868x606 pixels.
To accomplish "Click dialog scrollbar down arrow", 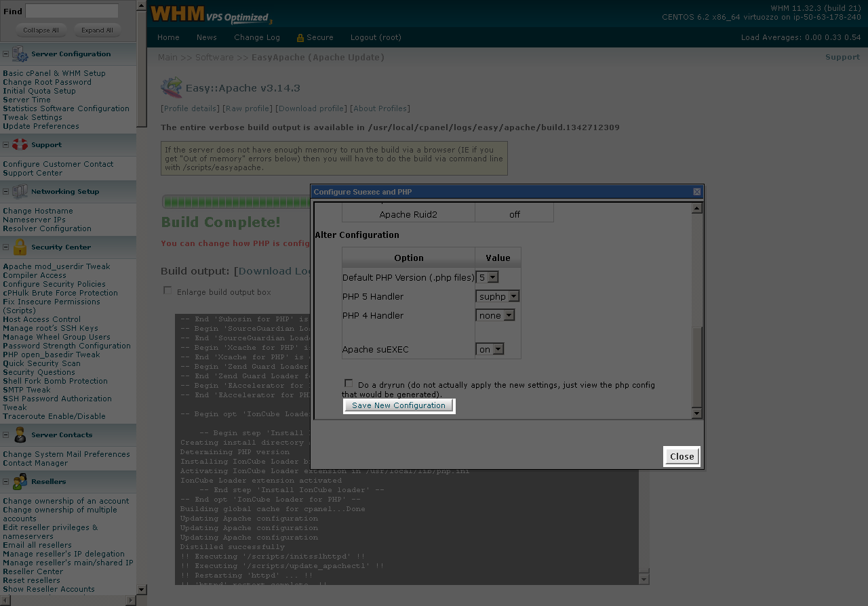I will 696,413.
